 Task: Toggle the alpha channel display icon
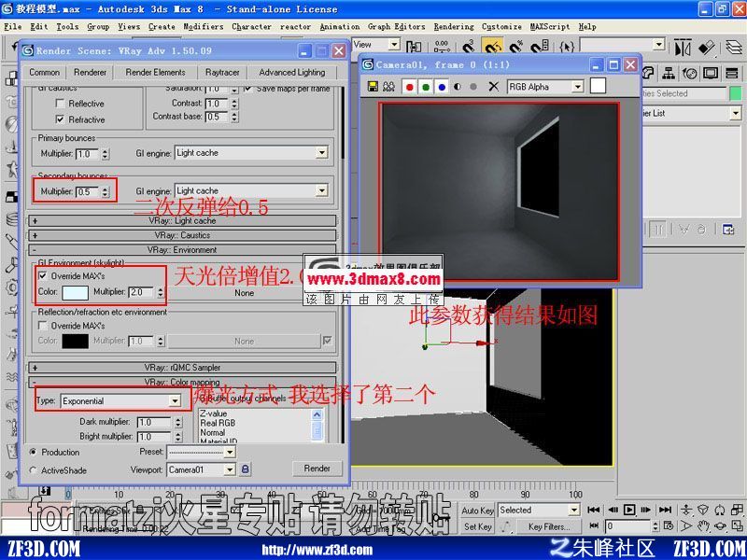458,87
